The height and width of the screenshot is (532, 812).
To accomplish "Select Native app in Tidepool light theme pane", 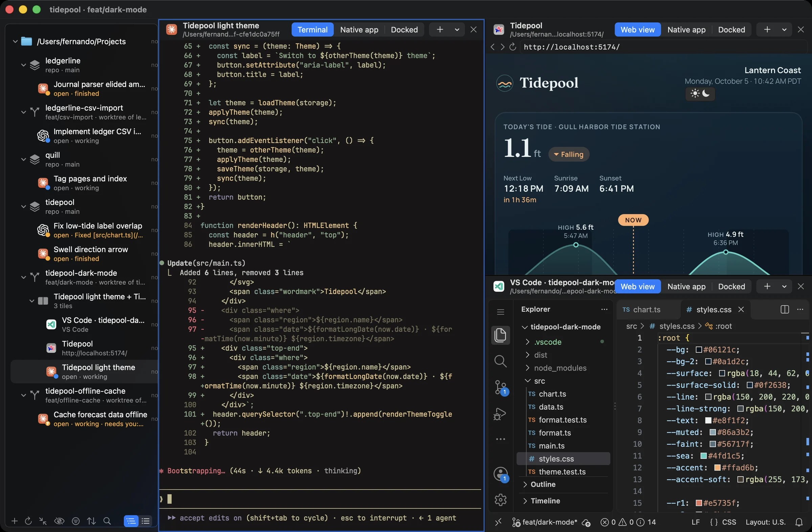I will point(359,30).
